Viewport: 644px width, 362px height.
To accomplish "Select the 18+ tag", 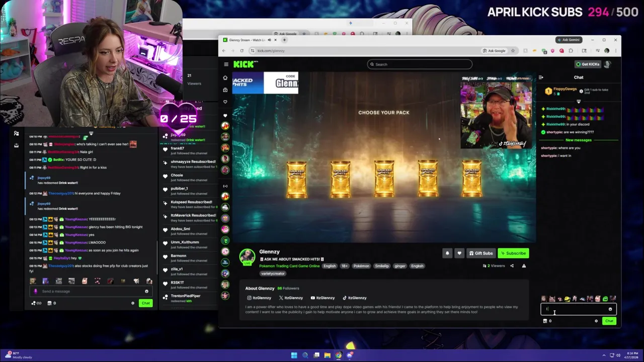I will 344,266.
